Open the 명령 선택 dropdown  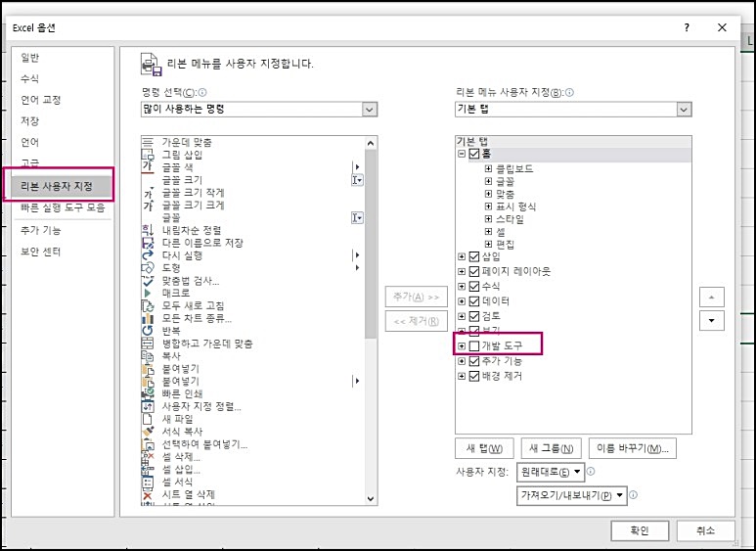pyautogui.click(x=259, y=109)
